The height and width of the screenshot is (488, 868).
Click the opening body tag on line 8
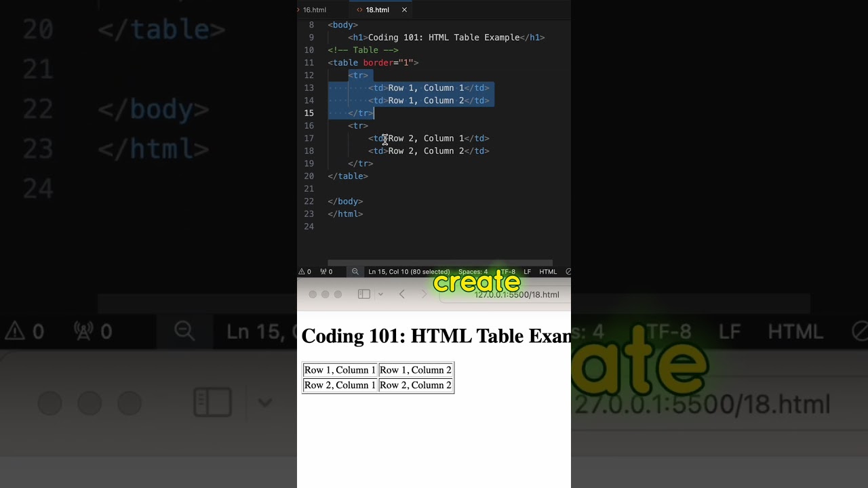(x=343, y=24)
